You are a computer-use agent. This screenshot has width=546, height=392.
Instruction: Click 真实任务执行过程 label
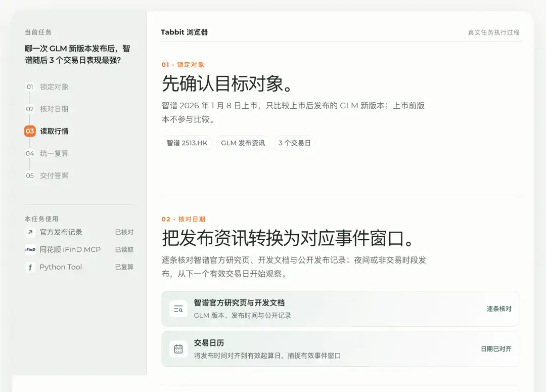(x=493, y=32)
